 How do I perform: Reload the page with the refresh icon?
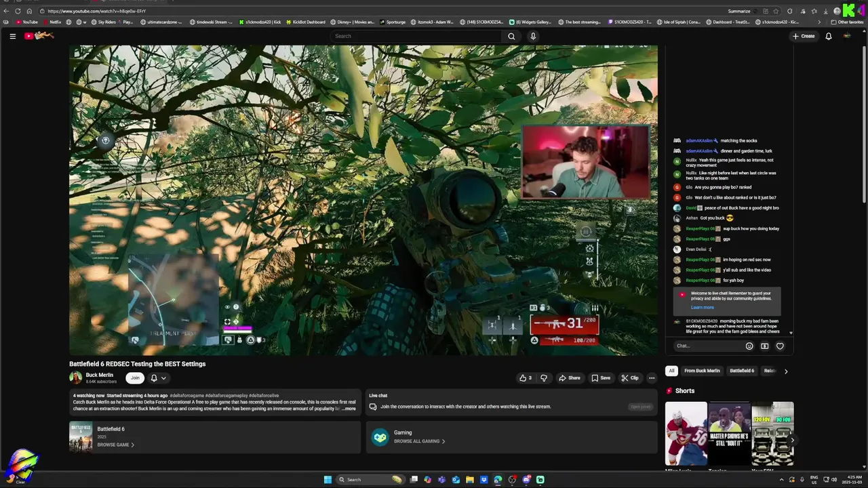click(x=18, y=11)
